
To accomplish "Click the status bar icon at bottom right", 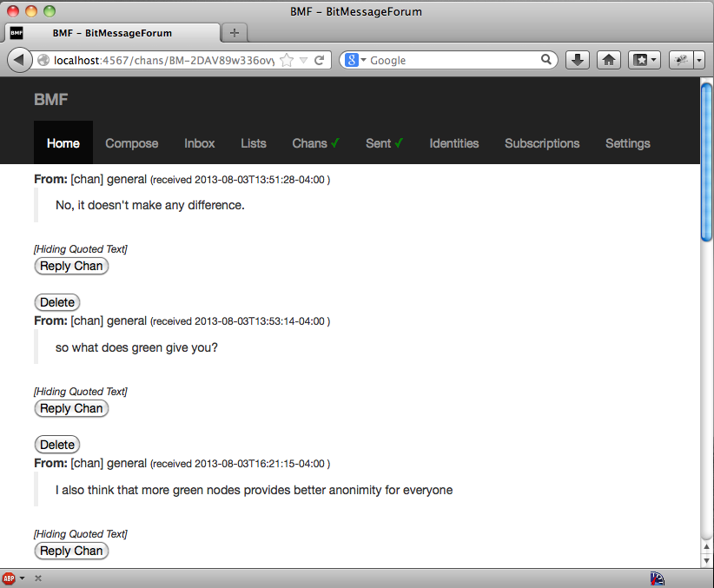I will [x=657, y=578].
